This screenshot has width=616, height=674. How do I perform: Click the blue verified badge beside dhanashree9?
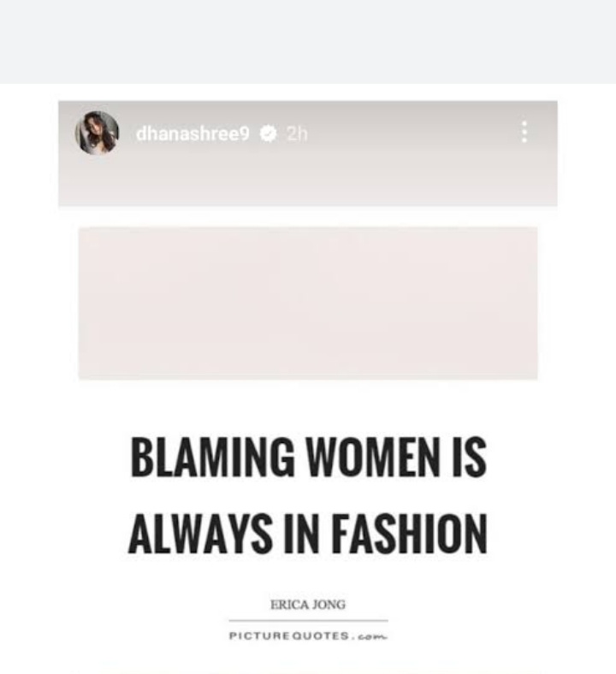pos(269,133)
